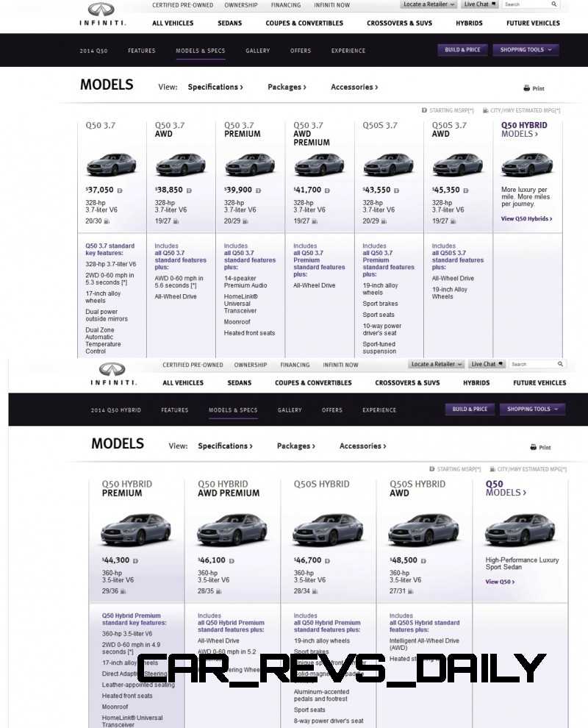The height and width of the screenshot is (728, 588).
Task: Click the Live Chat button in the lower header
Action: pyautogui.click(x=487, y=364)
